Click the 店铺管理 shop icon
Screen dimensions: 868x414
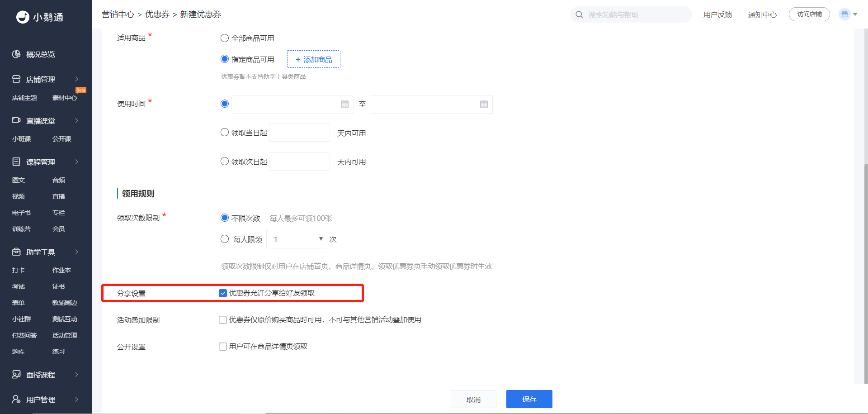(16, 79)
